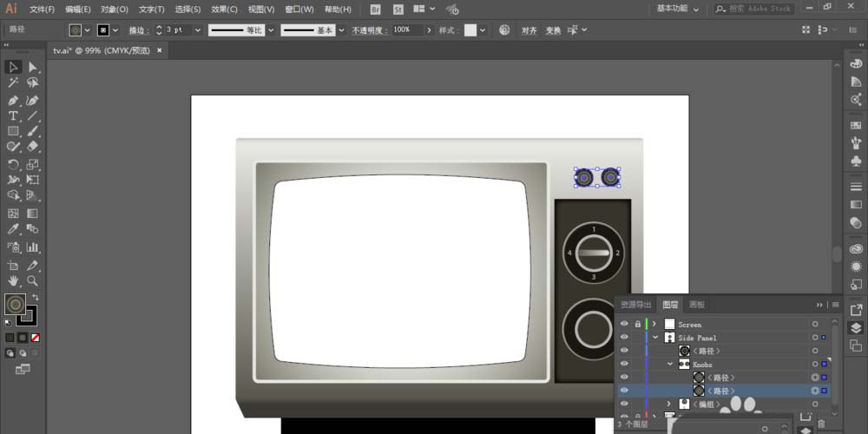Switch to the 资源导出 tab

636,305
